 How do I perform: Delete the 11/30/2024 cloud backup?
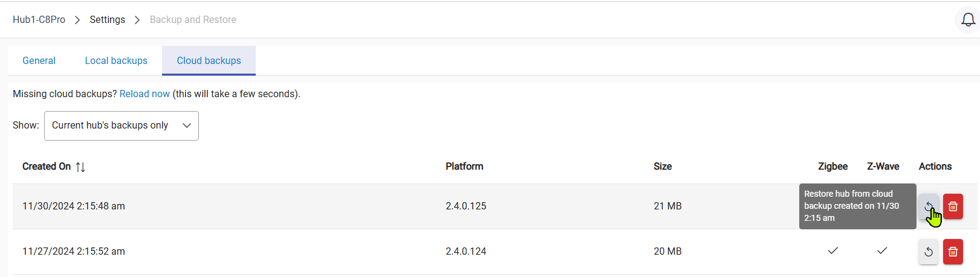953,206
